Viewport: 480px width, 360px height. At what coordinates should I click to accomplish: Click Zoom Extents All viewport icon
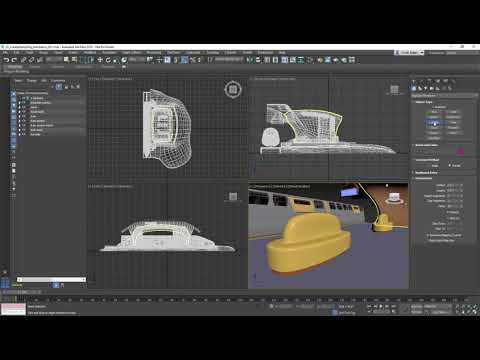tap(475, 306)
